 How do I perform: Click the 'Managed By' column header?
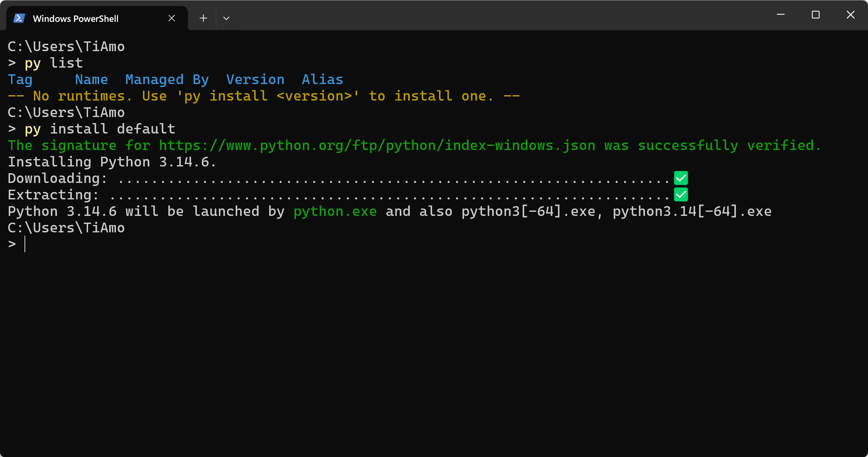pyautogui.click(x=167, y=80)
